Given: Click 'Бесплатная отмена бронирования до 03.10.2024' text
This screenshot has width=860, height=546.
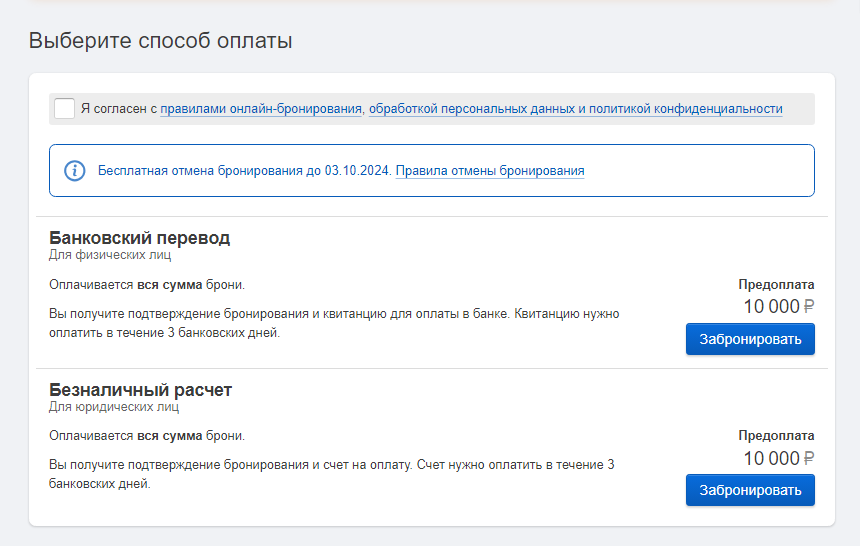Looking at the screenshot, I should coord(245,171).
